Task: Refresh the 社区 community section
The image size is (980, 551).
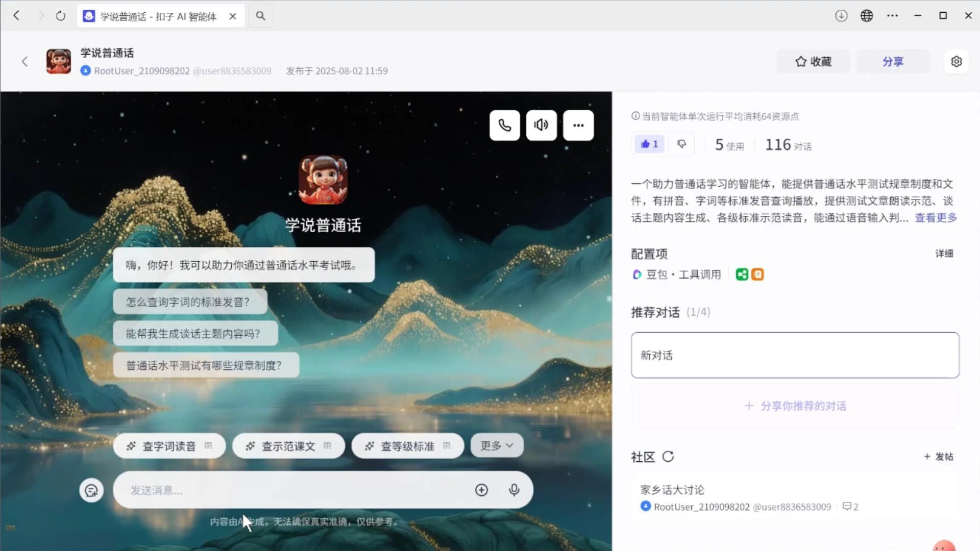Action: (x=668, y=457)
